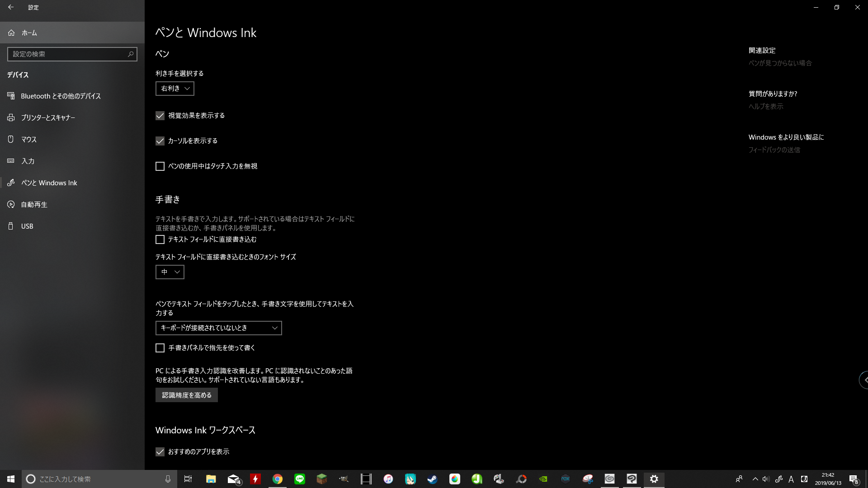
Task: Uncheck 視覚効果を表示する checkbox
Action: 160,116
